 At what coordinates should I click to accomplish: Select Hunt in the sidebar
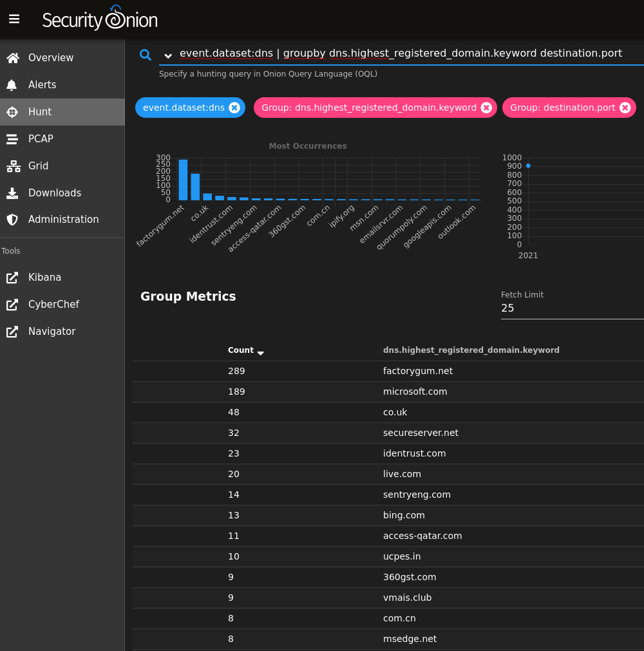click(x=62, y=111)
